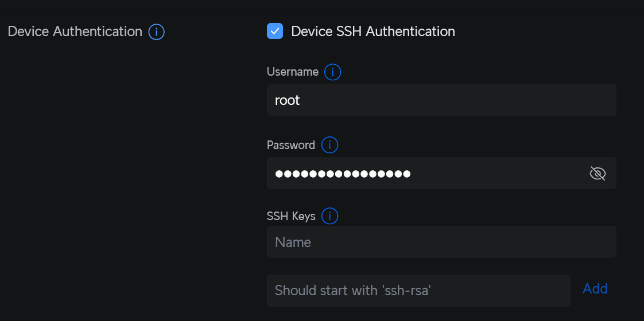Click the info icon beside Device Authentication
Viewport: 644px width, 321px height.
pos(157,32)
